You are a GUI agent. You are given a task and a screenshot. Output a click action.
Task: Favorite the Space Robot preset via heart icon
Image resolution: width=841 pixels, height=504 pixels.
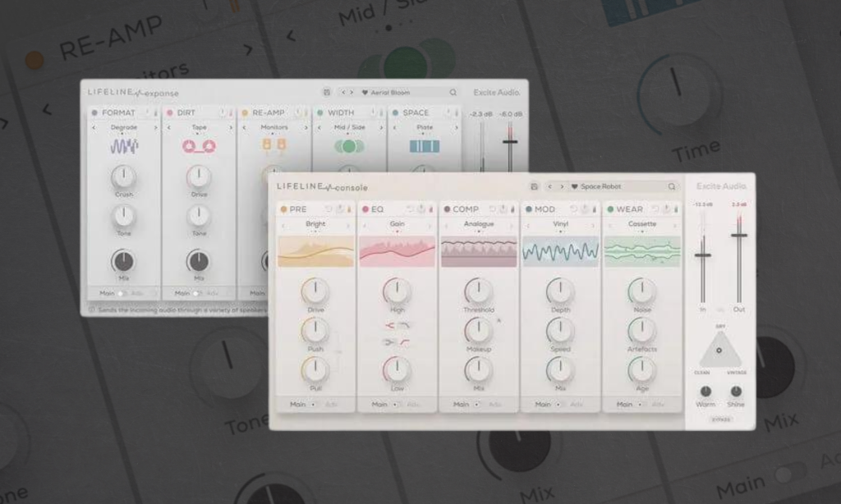575,187
